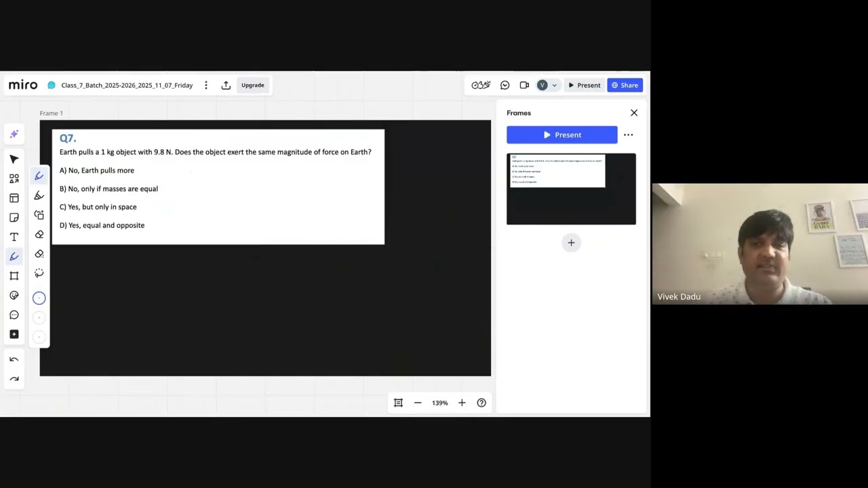Click the question text about Earth pulling
The image size is (868, 488).
pyautogui.click(x=216, y=152)
